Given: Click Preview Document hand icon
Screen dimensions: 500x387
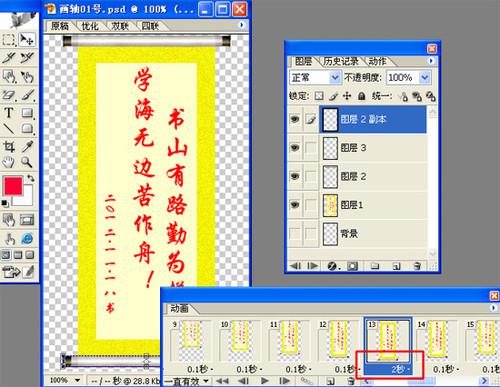Looking at the screenshot, I should pos(9,239).
